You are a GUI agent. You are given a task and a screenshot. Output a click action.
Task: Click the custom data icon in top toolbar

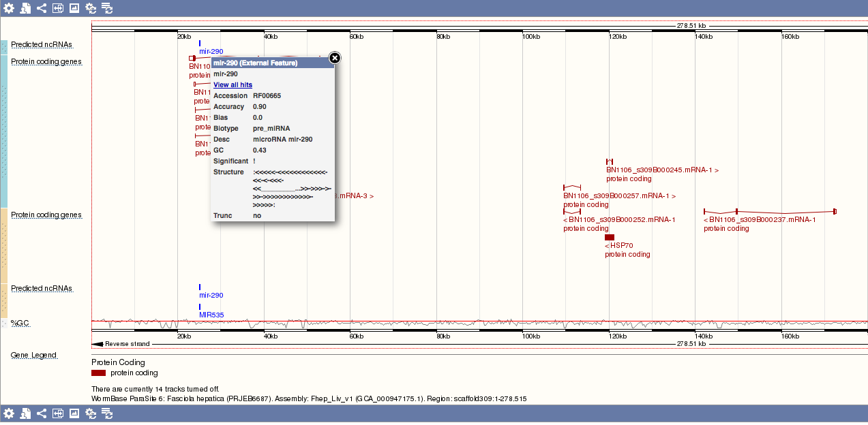tap(25, 8)
